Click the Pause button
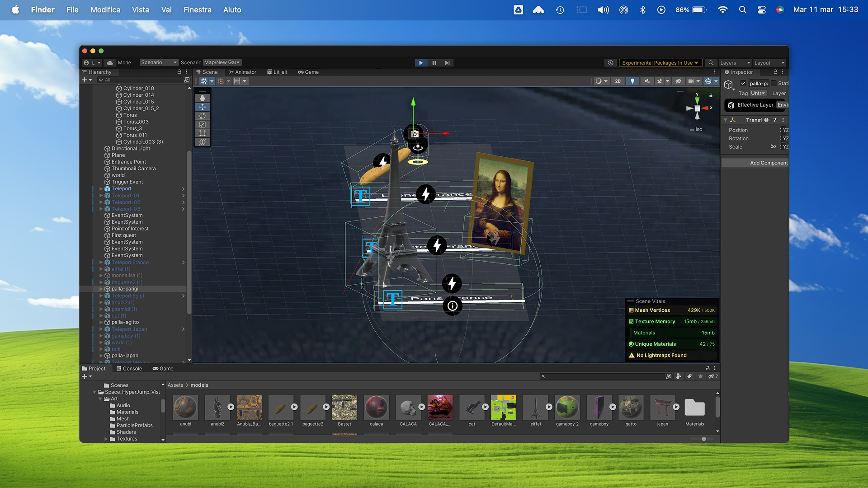868x488 pixels. [434, 63]
